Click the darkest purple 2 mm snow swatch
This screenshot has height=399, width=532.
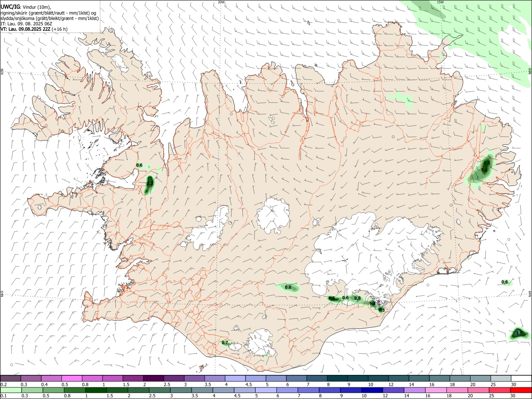[153, 378]
